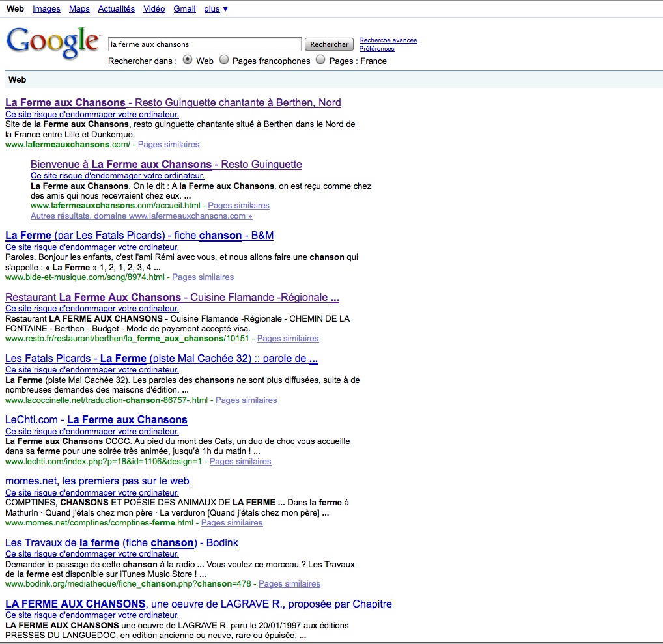Click malware warning under Restaurant La Ferme result

[92, 309]
